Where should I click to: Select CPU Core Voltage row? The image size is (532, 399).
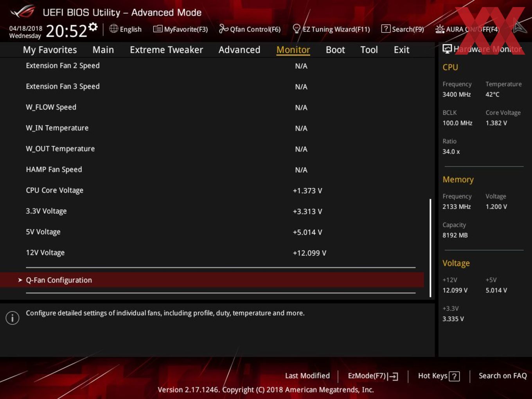point(212,190)
